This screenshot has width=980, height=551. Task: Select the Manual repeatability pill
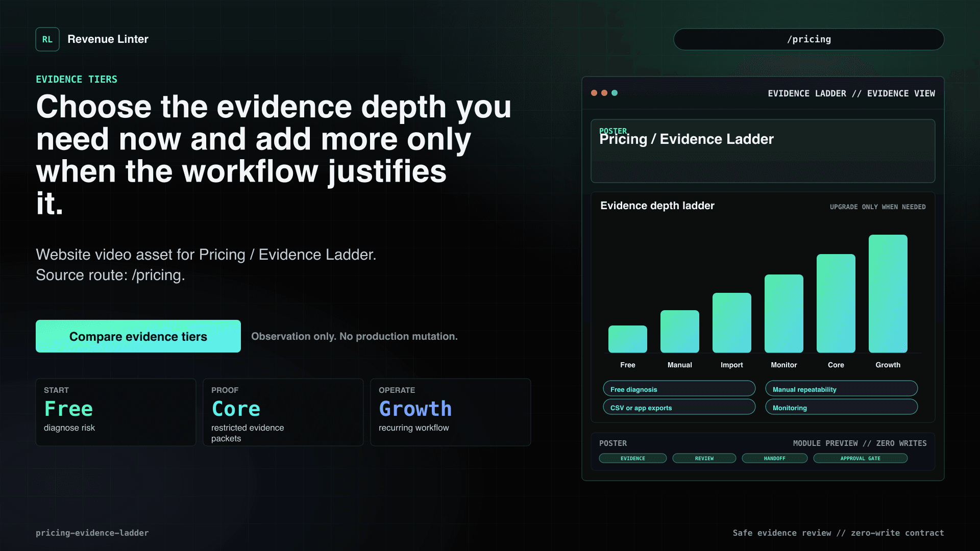point(842,389)
